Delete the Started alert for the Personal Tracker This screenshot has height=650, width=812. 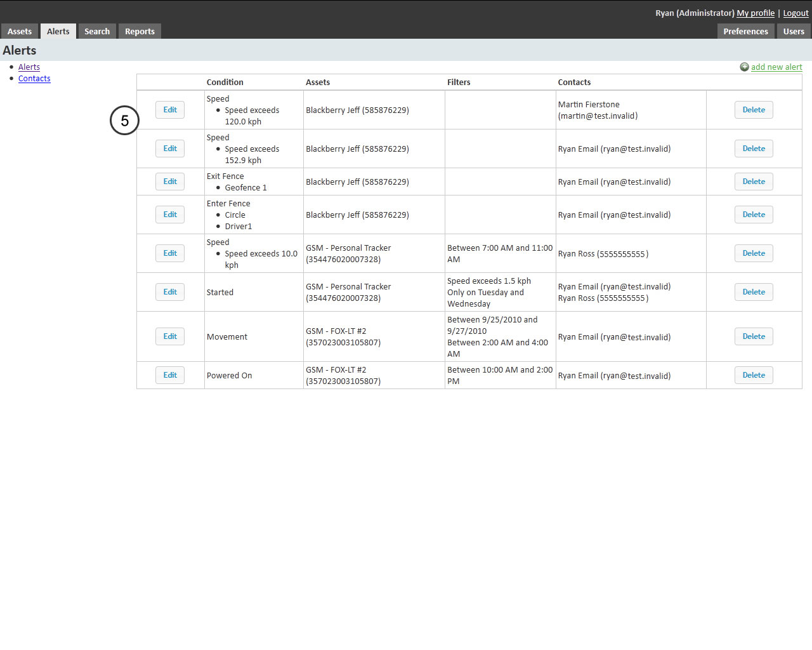753,291
